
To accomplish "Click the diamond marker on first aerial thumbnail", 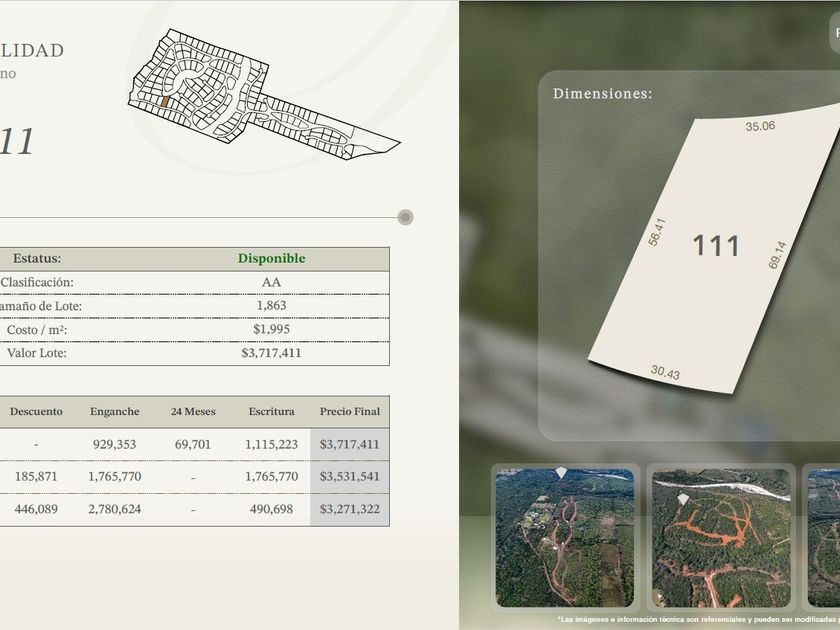I will coord(561,472).
